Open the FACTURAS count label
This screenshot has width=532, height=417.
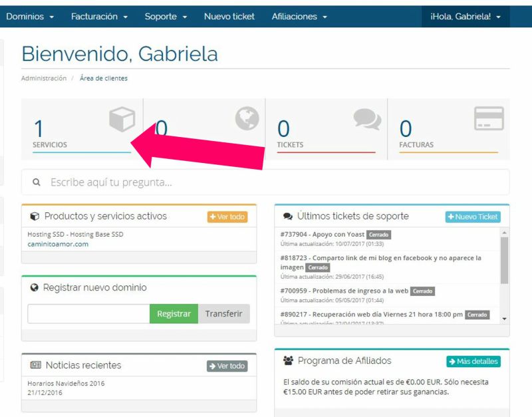click(416, 145)
